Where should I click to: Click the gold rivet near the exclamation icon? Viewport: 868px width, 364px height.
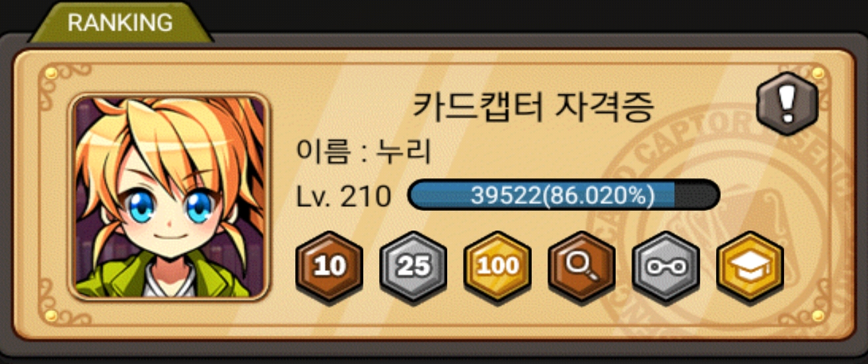pos(818,72)
